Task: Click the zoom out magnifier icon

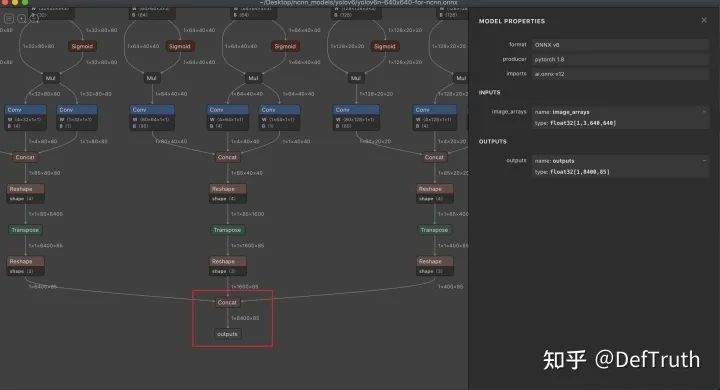Action: 34,18
